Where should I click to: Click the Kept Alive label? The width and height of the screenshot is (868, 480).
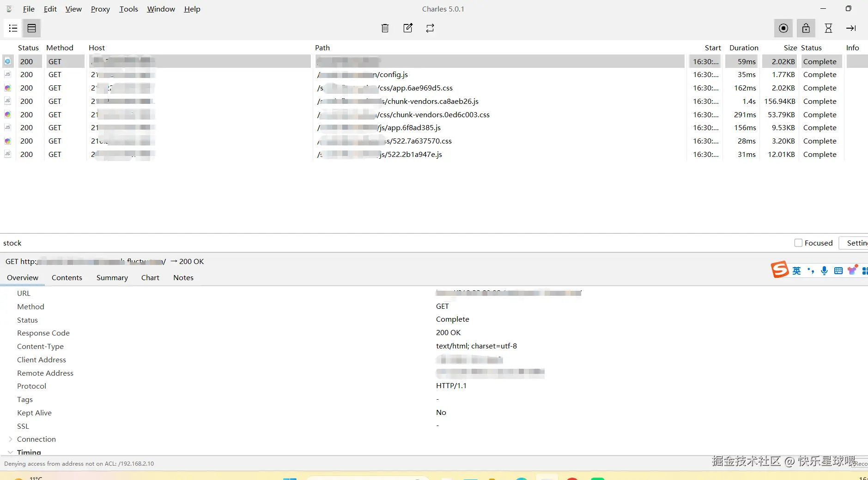tap(34, 413)
